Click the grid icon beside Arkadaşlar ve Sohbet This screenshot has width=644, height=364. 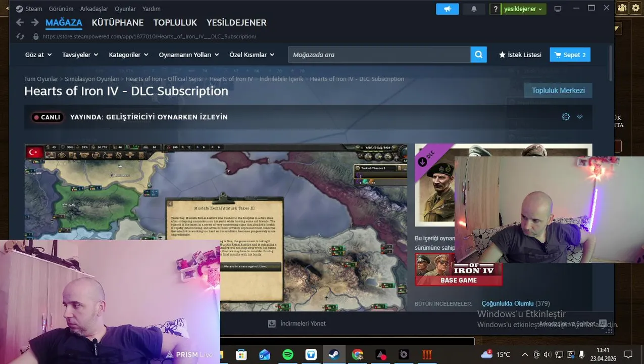[603, 324]
